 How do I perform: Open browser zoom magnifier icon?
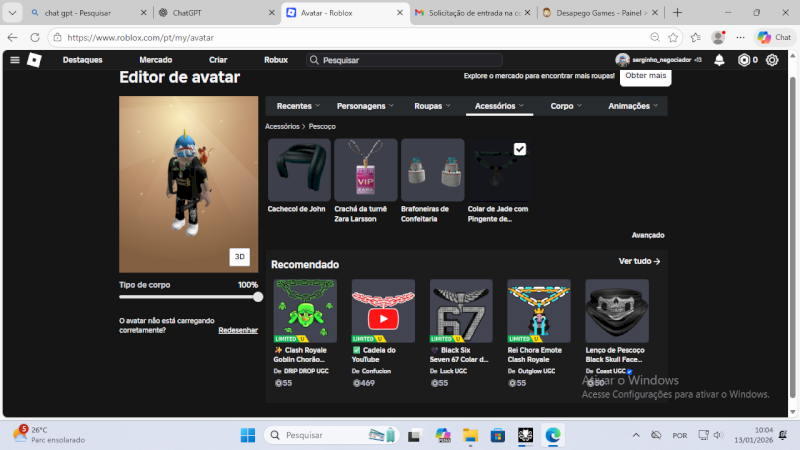click(655, 37)
